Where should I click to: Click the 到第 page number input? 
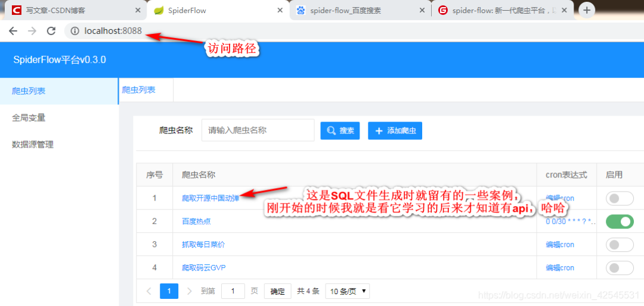click(x=233, y=291)
